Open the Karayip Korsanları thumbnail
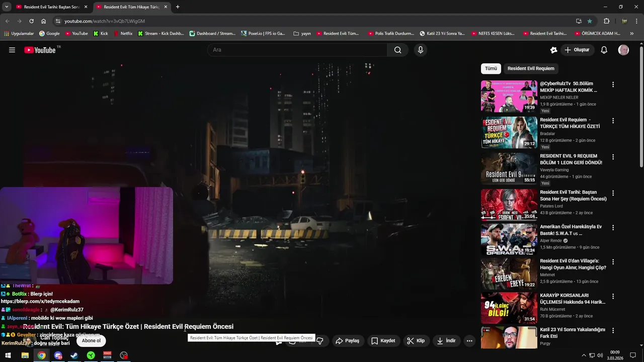The width and height of the screenshot is (644, 362). 509,308
